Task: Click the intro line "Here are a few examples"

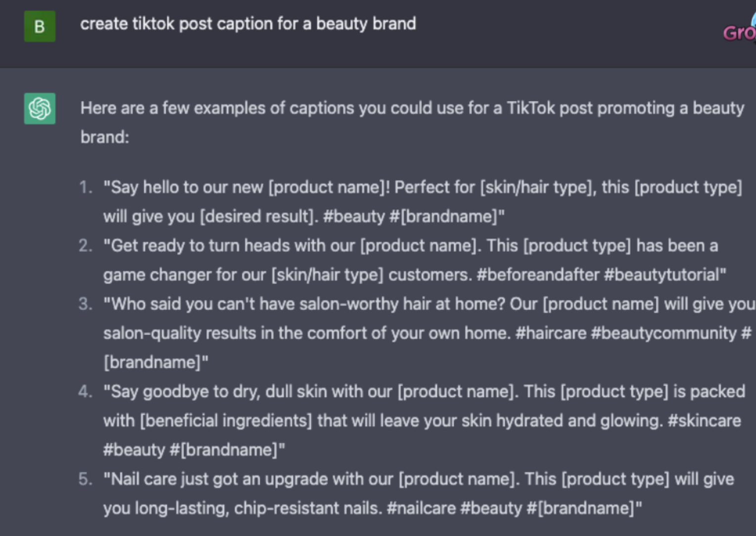Action: (x=412, y=108)
